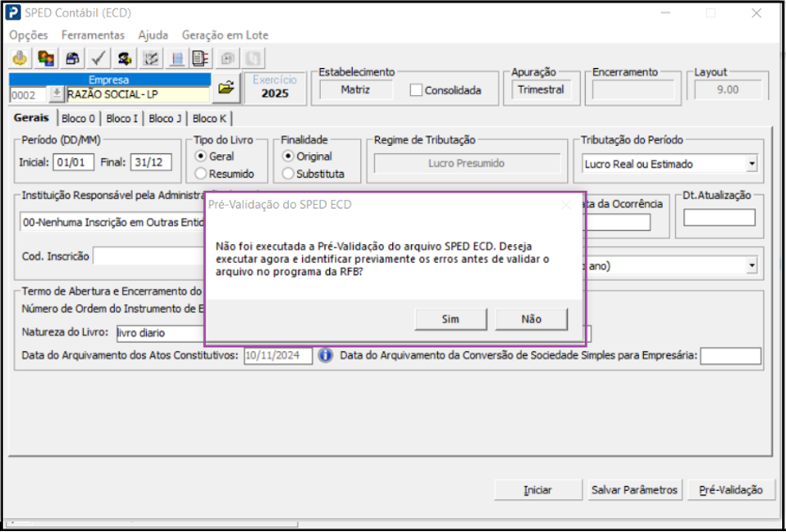786x532 pixels.
Task: Click the Final period field 31/12
Action: coord(151,162)
